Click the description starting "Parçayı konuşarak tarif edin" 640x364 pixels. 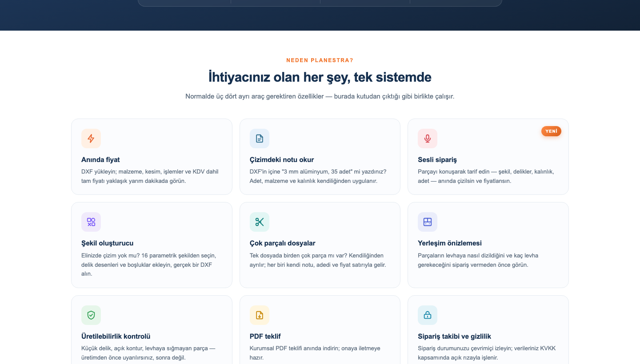pos(486,176)
